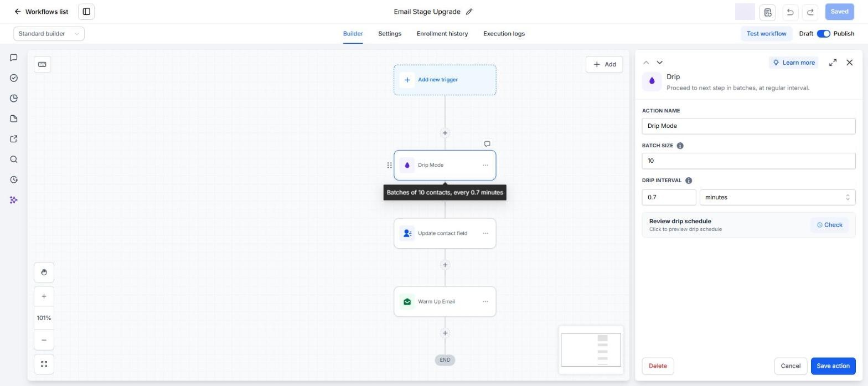The width and height of the screenshot is (868, 386).
Task: Open comments icon in left sidebar
Action: point(14,58)
